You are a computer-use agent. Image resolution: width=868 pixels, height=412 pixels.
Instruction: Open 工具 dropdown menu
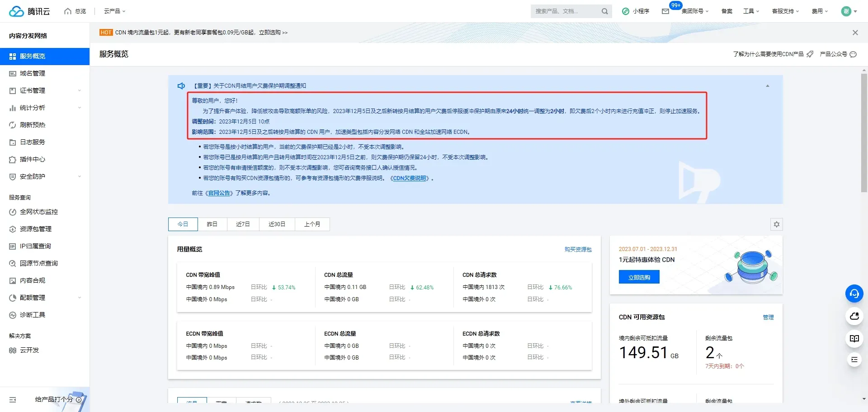(x=751, y=11)
